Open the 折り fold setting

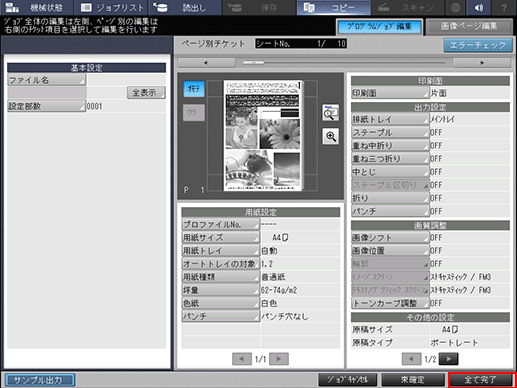point(390,198)
